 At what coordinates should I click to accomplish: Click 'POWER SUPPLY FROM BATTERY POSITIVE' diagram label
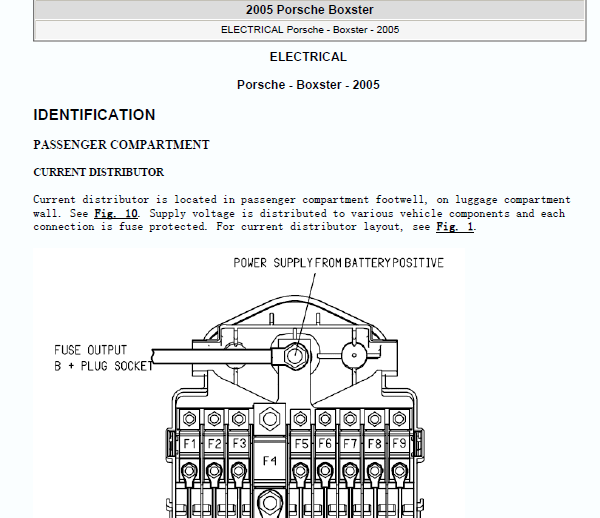[339, 263]
